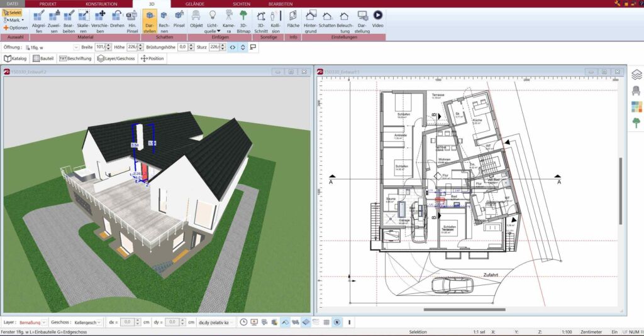Screen dimensions: 644x336
Task: Insert a Kamera into the scene
Action: (x=229, y=21)
